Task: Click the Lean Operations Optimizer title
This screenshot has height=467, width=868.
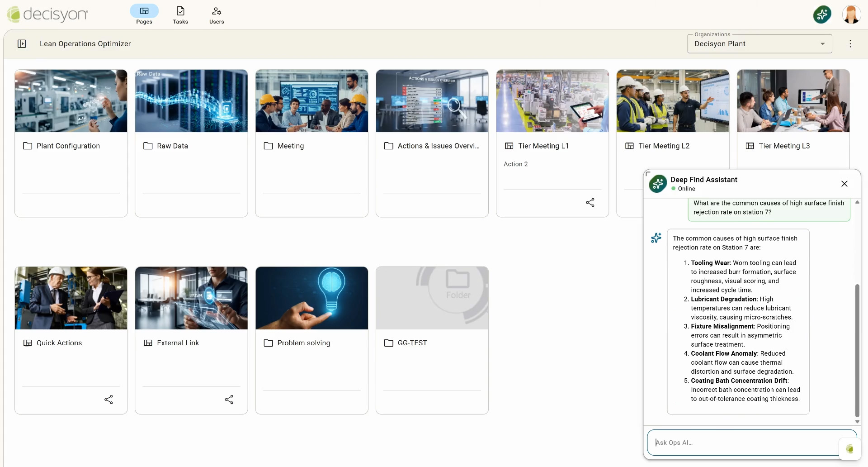Action: (x=85, y=44)
